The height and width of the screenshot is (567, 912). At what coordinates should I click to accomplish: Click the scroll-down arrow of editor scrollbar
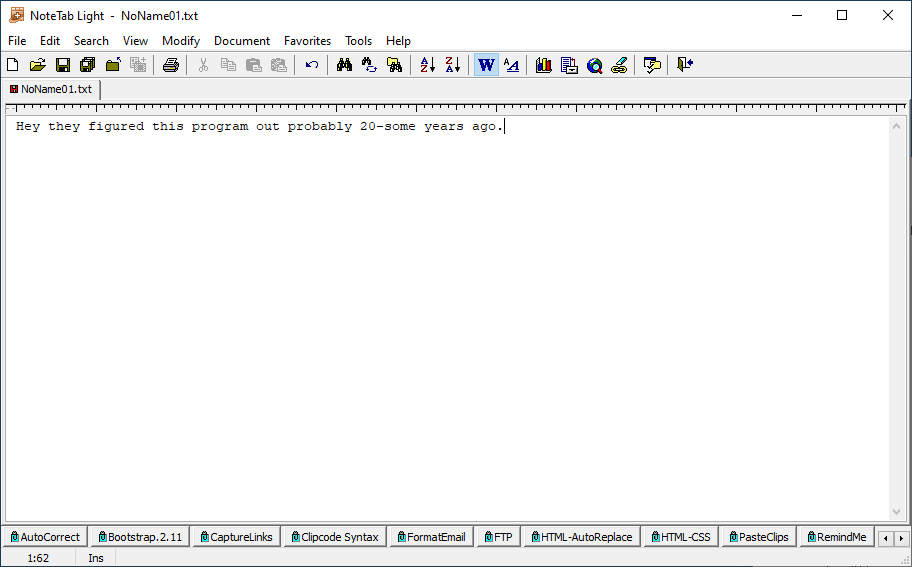[896, 512]
